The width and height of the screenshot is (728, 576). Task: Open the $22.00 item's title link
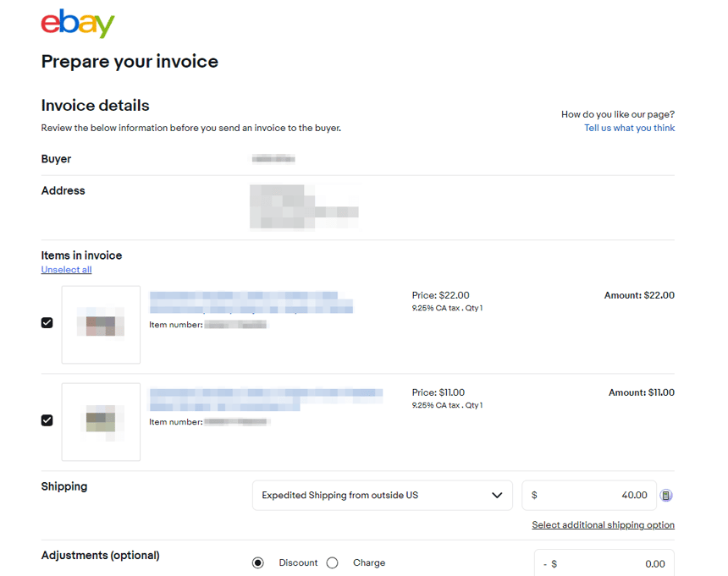(x=251, y=303)
